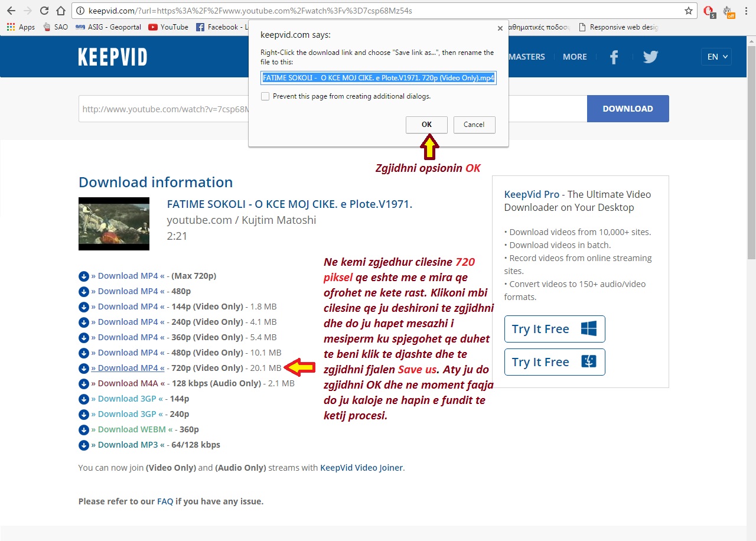Screen dimensions: 756x541
Task: Click the blue DOWNLOAD button
Action: coord(628,109)
